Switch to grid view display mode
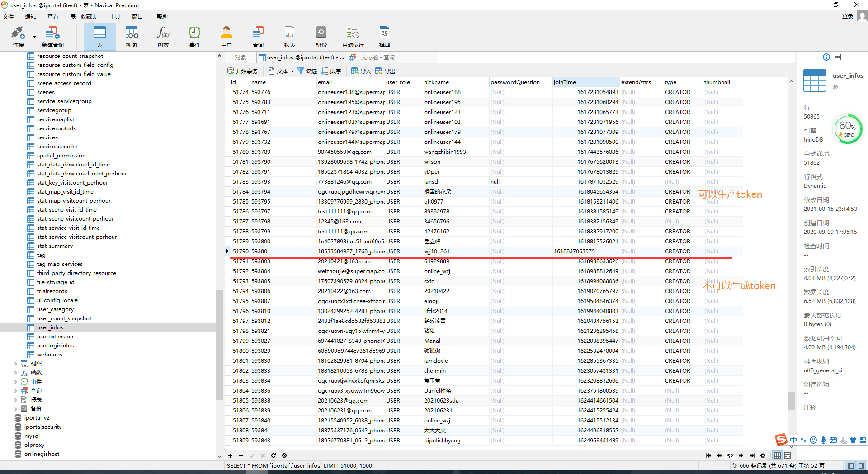Image resolution: width=868 pixels, height=474 pixels. pyautogui.click(x=778, y=455)
